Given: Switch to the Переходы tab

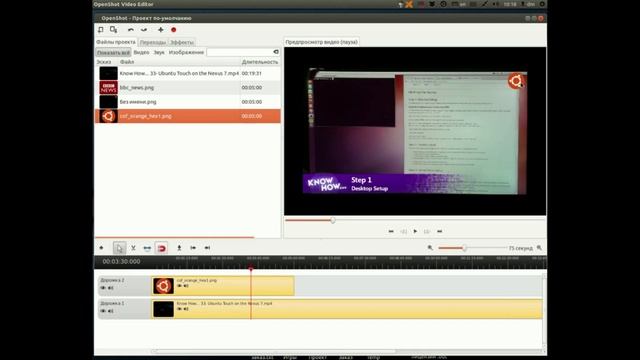Looking at the screenshot, I should click(153, 42).
